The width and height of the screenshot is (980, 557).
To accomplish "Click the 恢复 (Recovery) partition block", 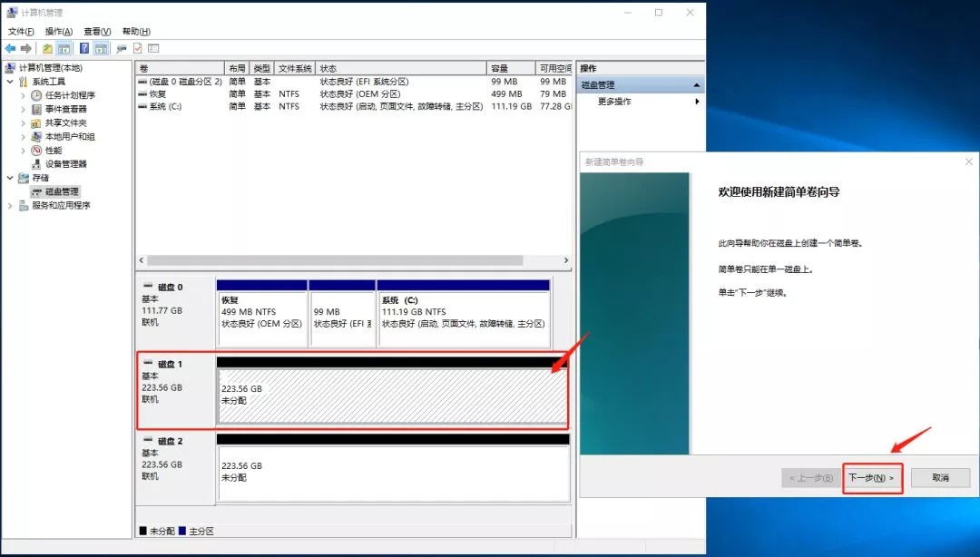I will (x=261, y=308).
